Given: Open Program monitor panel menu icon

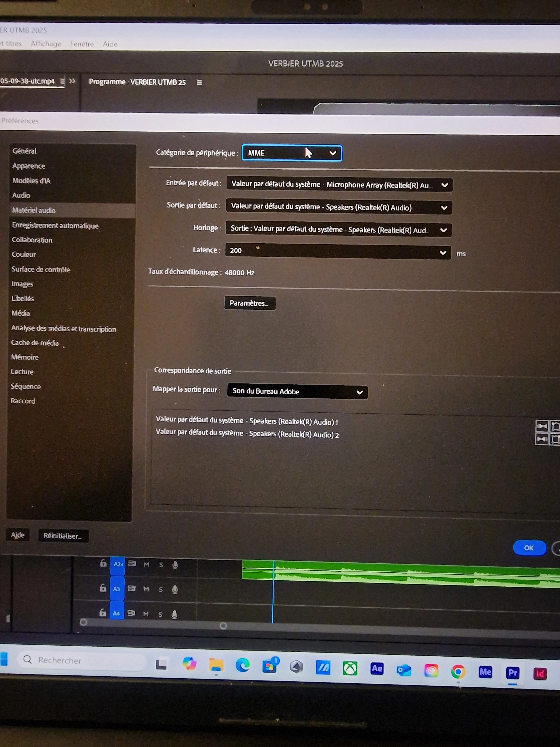Looking at the screenshot, I should coord(200,82).
